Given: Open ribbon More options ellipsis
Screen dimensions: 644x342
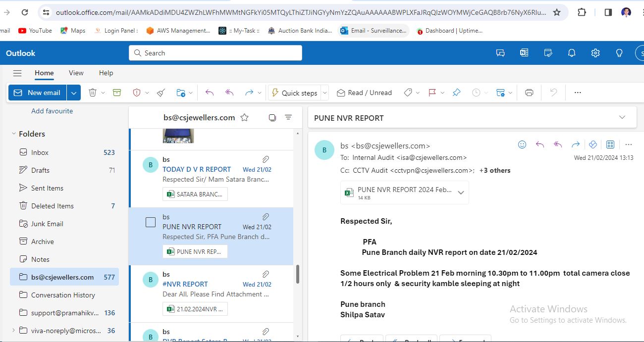Looking at the screenshot, I should coord(577,93).
